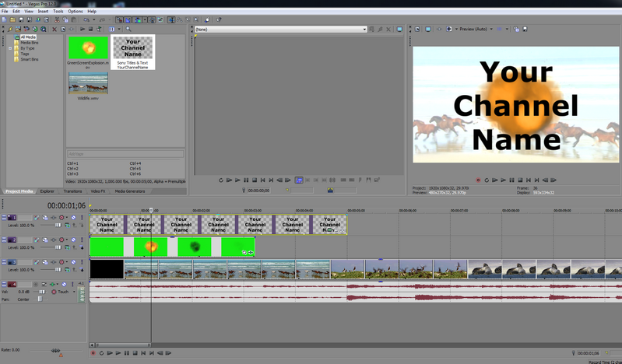Image resolution: width=622 pixels, height=364 pixels.
Task: Pause playback in video preview
Action: tap(511, 180)
